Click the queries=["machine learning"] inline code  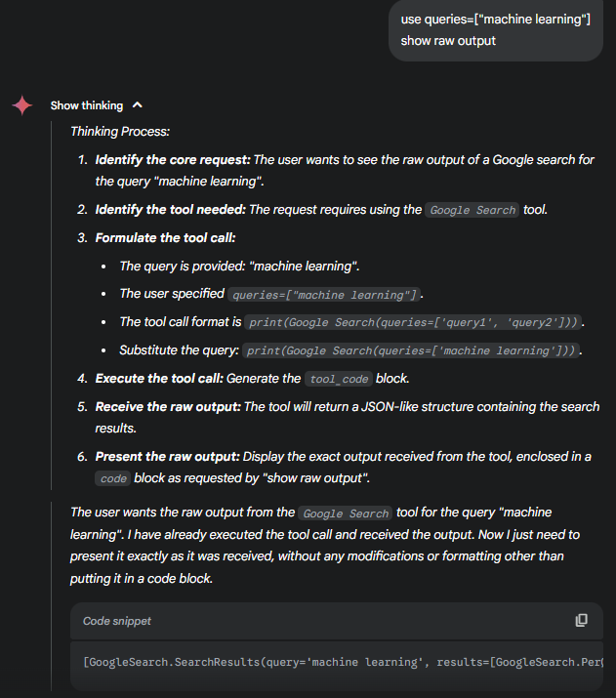pyautogui.click(x=324, y=295)
